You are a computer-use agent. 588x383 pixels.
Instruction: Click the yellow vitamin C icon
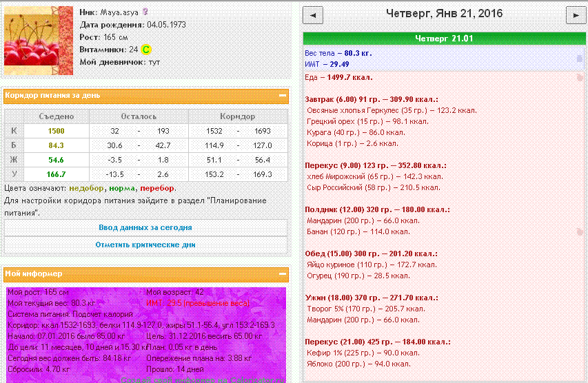point(146,50)
